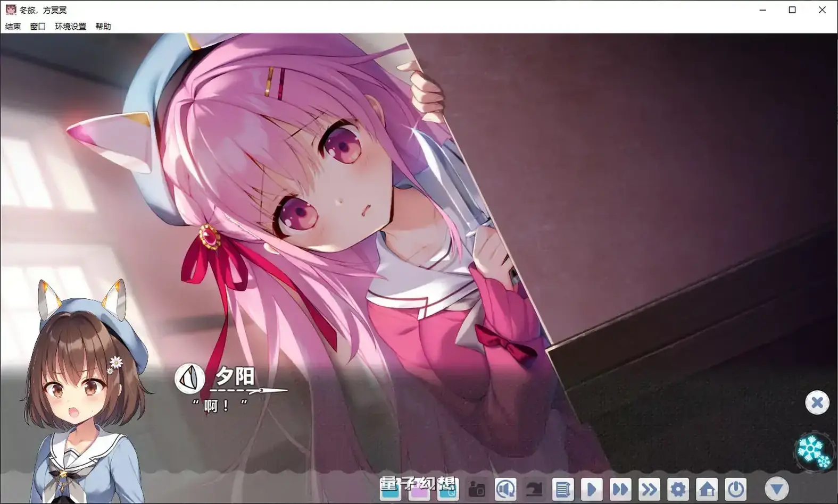Click the dark return arrow icon
Viewport: 838px width, 504px height.
(x=534, y=489)
